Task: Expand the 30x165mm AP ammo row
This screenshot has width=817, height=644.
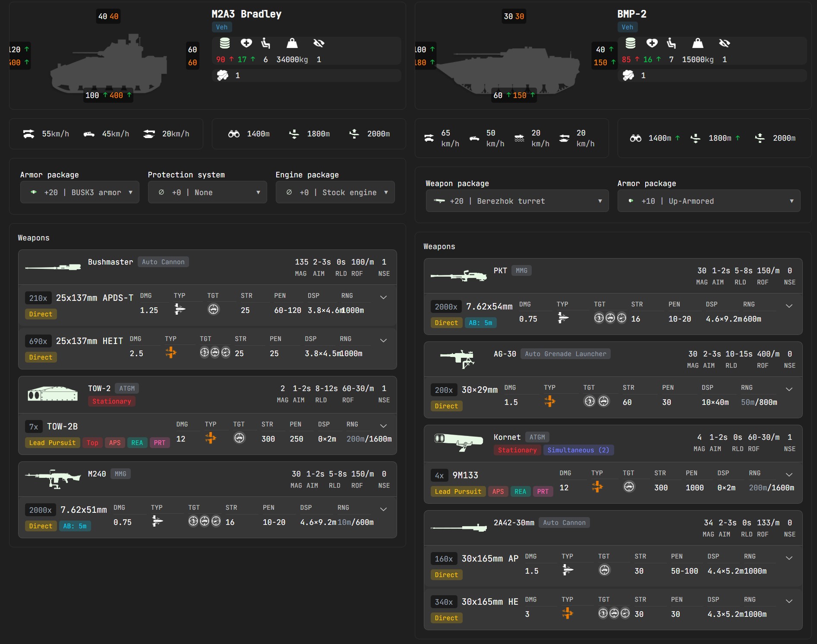Action: click(789, 558)
